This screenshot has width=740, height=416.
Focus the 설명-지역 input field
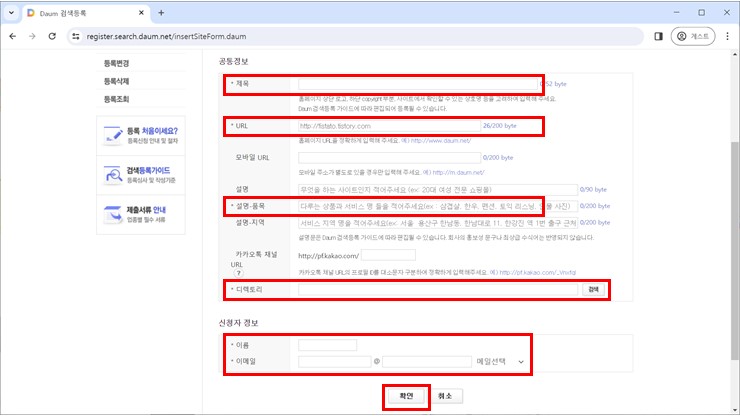[x=438, y=223]
